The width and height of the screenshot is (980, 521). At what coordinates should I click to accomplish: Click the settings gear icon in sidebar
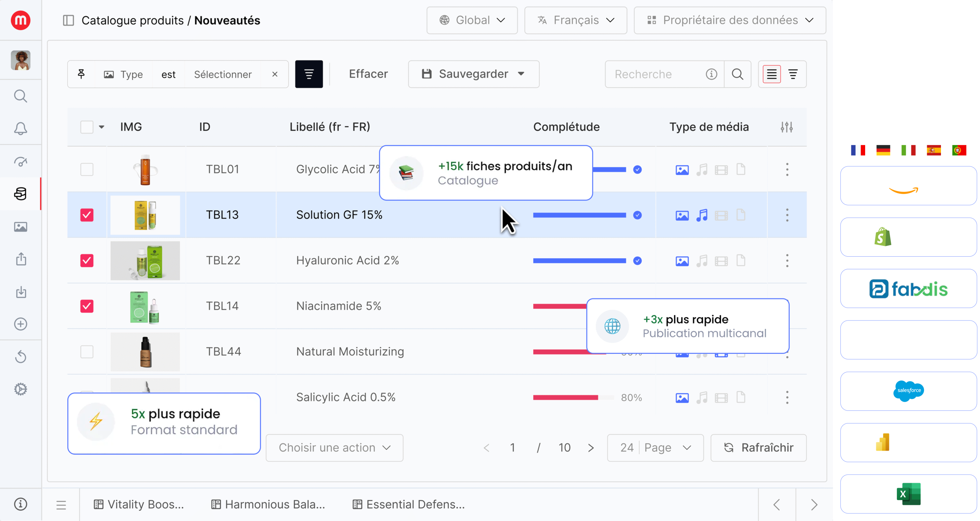[21, 389]
